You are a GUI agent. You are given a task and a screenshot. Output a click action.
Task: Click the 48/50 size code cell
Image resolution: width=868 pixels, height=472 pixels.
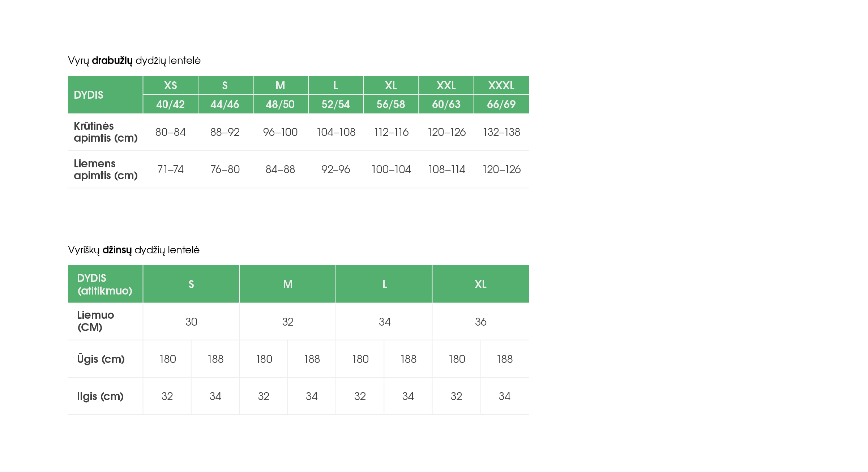pyautogui.click(x=281, y=104)
